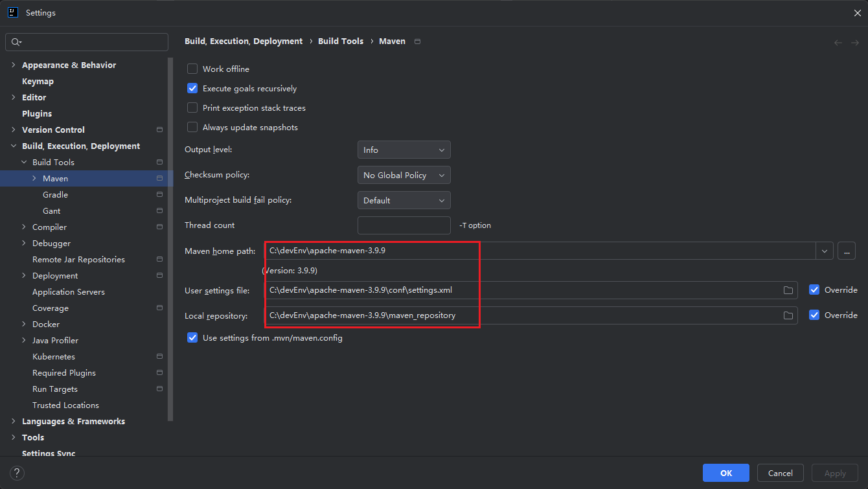The width and height of the screenshot is (868, 489).
Task: Toggle Override for Local repository
Action: [x=814, y=315]
